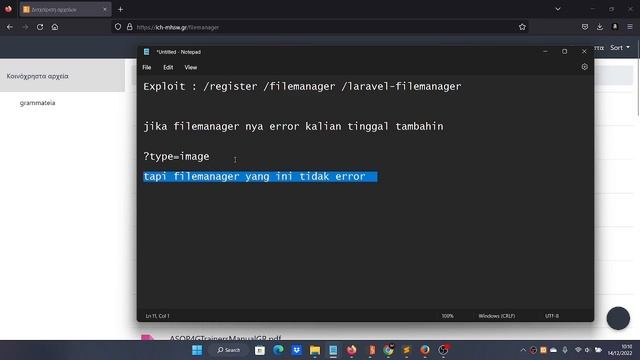Click the Windows (CRLF) status entry
This screenshot has width=640, height=360.
click(x=496, y=316)
